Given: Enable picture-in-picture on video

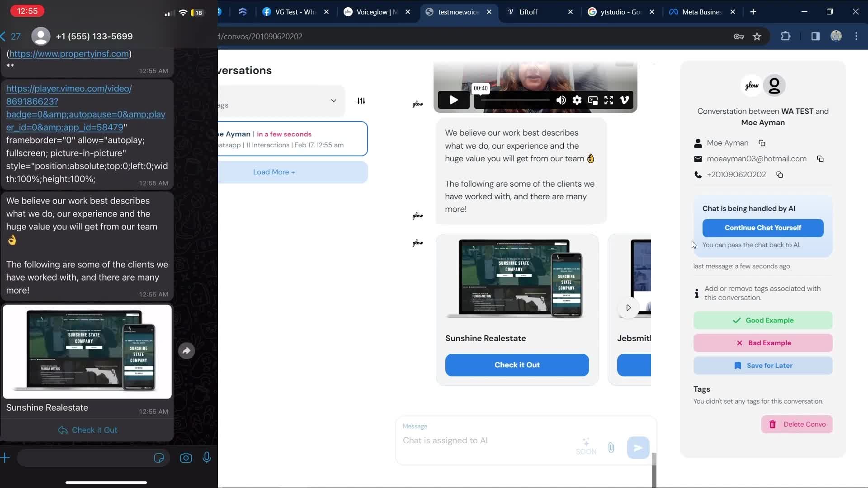Looking at the screenshot, I should point(593,100).
